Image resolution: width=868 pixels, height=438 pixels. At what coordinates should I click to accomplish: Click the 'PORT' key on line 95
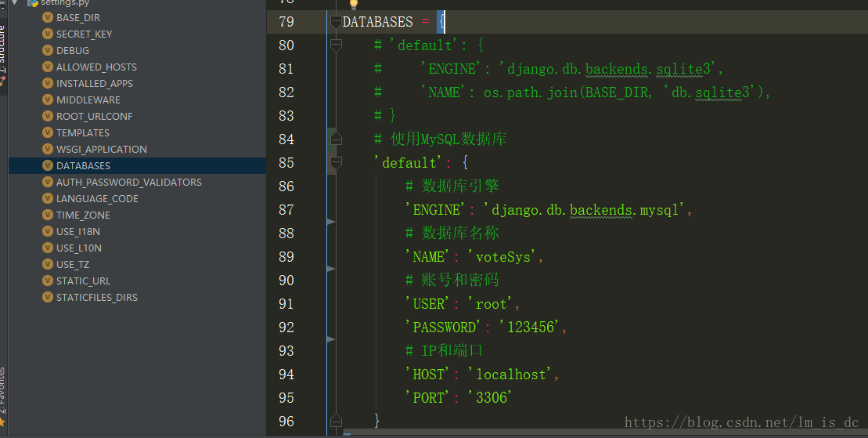click(428, 398)
